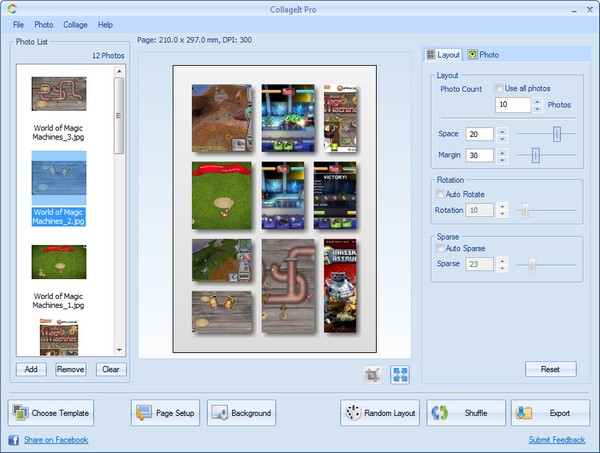Open Choose Template dialog
Image resolution: width=600 pixels, height=453 pixels.
click(51, 413)
